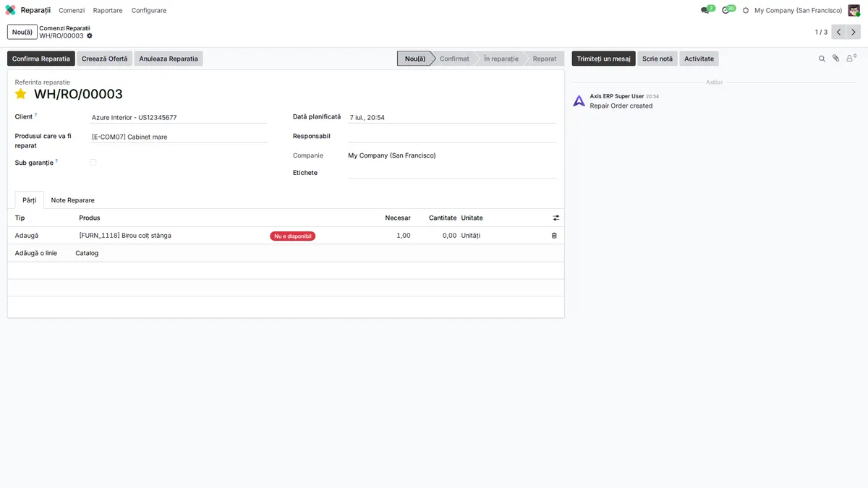Click the debug tools icon beside company name
Screen dimensions: 868x488
746,10
